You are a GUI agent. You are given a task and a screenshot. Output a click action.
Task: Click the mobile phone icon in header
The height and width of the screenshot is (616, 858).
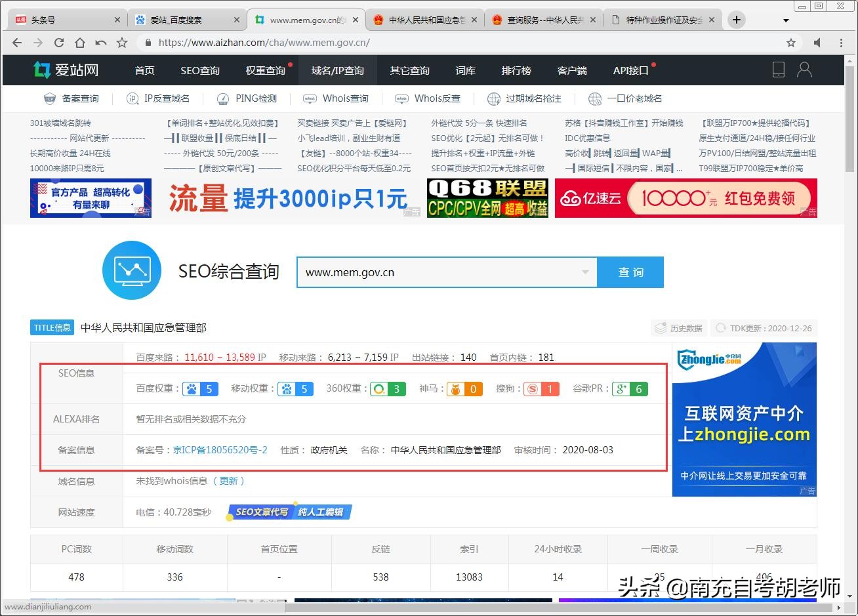tap(779, 70)
